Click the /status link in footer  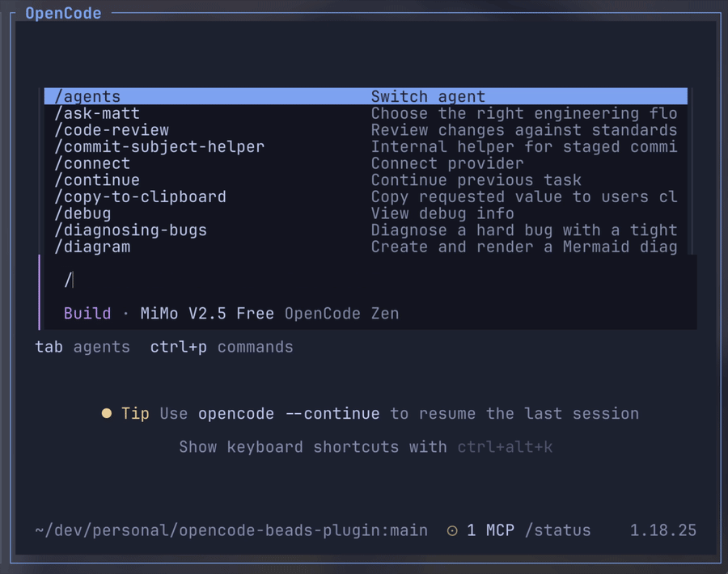click(x=557, y=530)
